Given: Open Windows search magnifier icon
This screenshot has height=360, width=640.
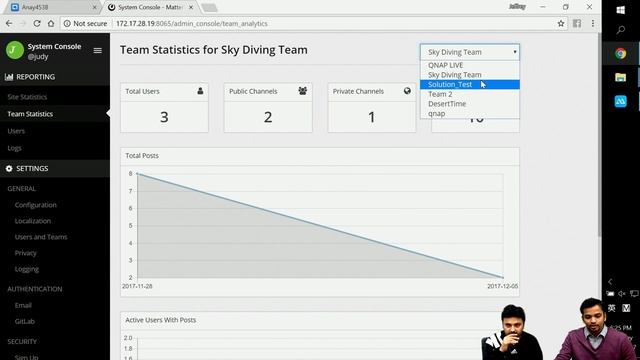Looking at the screenshot, I should [621, 30].
